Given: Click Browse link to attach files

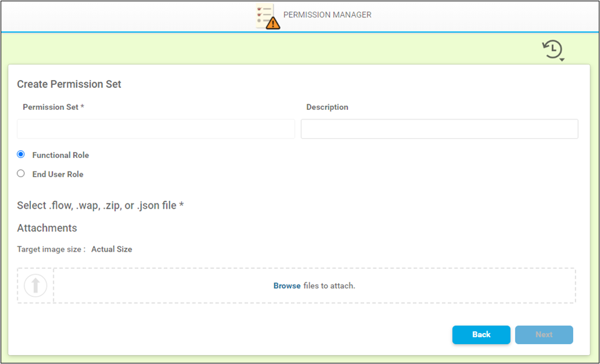Looking at the screenshot, I should (287, 286).
